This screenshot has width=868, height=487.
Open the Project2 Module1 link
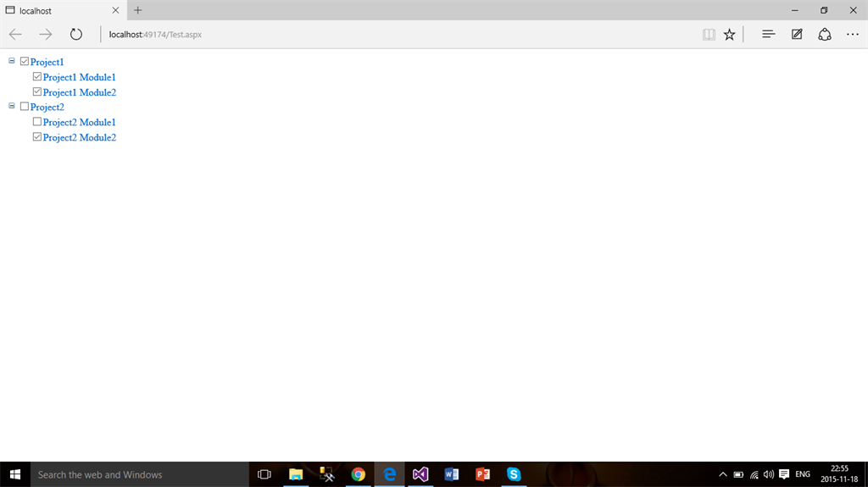(79, 122)
